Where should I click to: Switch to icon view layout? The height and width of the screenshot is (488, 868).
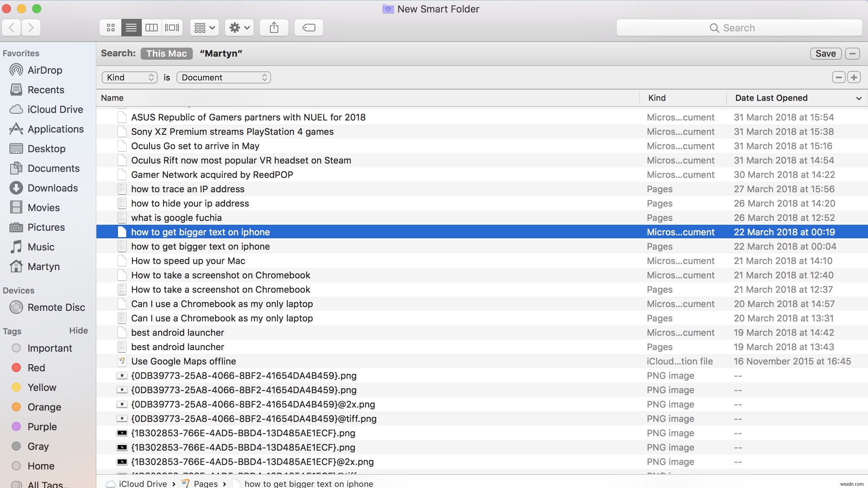110,27
